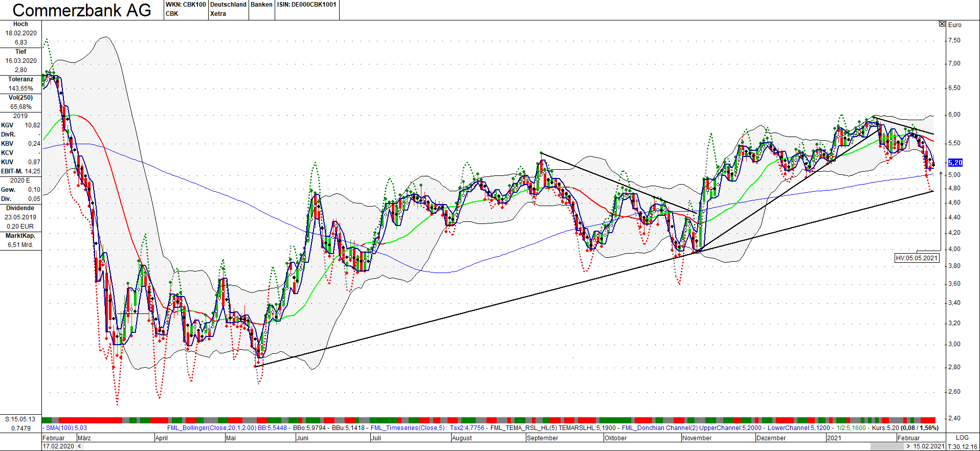Select the März month label on the time axis
This screenshot has width=980, height=451.
(x=84, y=438)
